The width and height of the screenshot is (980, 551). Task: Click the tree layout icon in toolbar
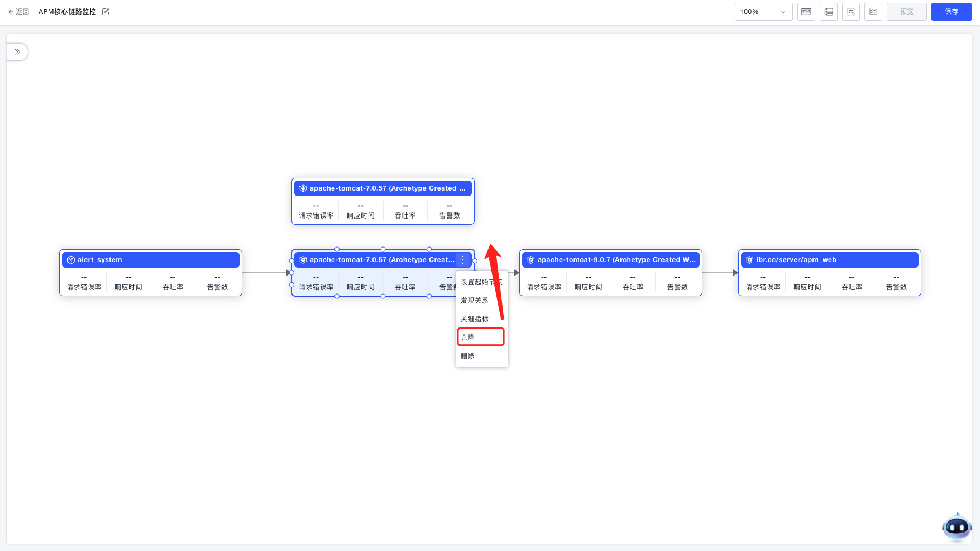828,12
